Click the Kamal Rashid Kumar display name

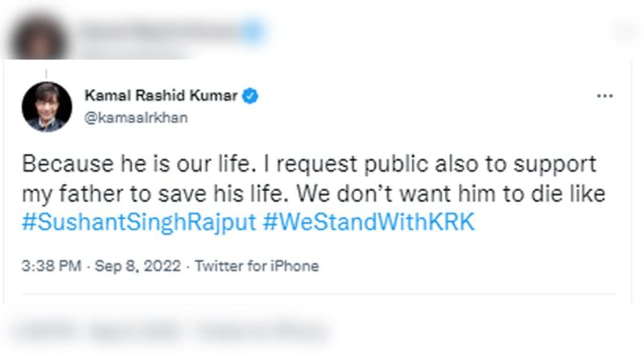click(161, 96)
